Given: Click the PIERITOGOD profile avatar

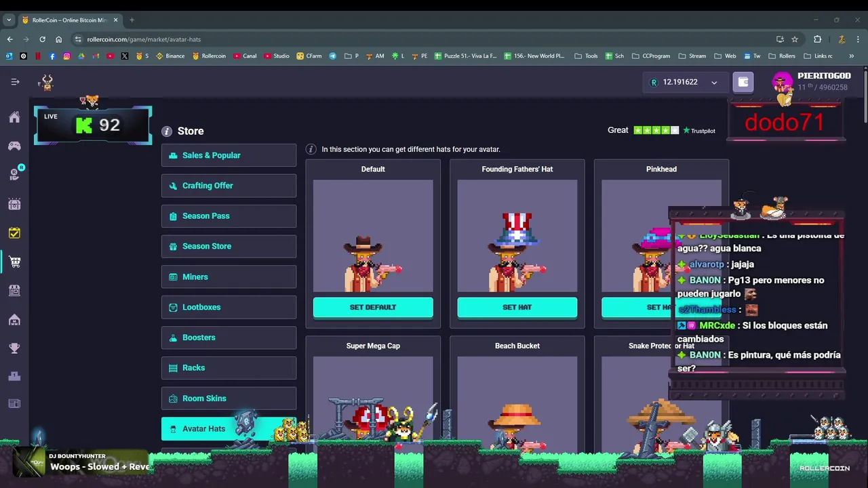Looking at the screenshot, I should coord(783,82).
